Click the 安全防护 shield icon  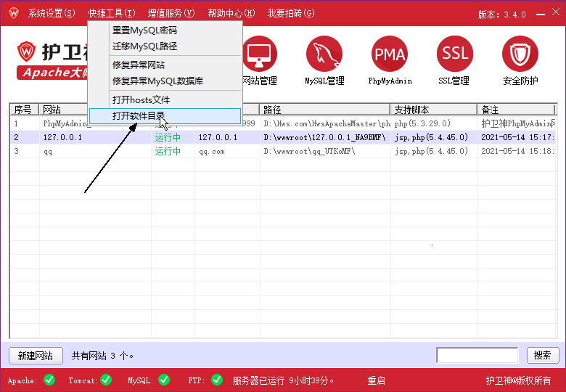(520, 54)
